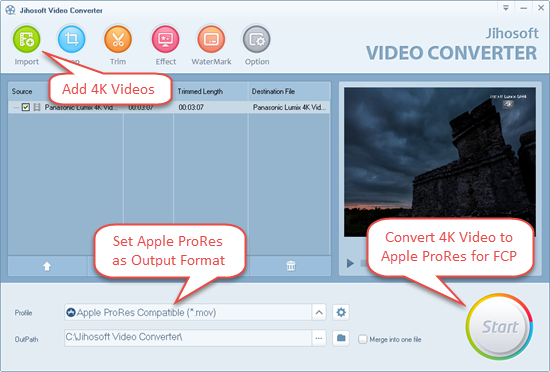Close the Jihosoft Video Converter window
This screenshot has width=550, height=372.
pos(541,8)
